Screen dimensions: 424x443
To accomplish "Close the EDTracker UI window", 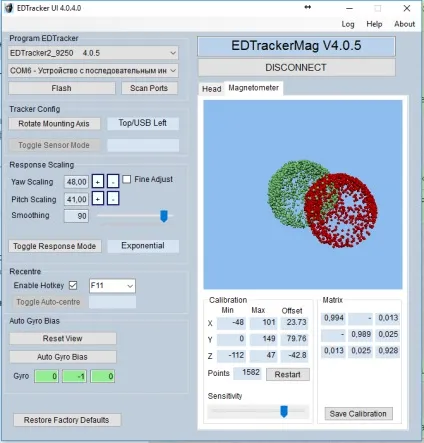I will (407, 8).
